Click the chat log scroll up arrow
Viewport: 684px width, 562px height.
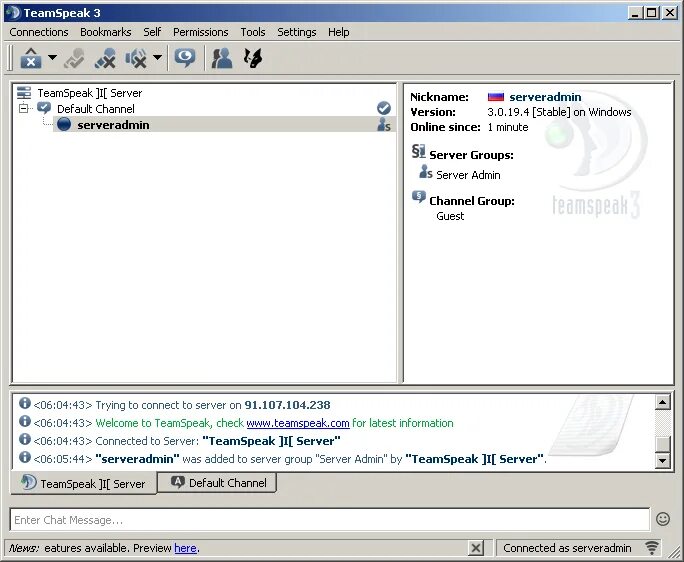click(x=663, y=402)
